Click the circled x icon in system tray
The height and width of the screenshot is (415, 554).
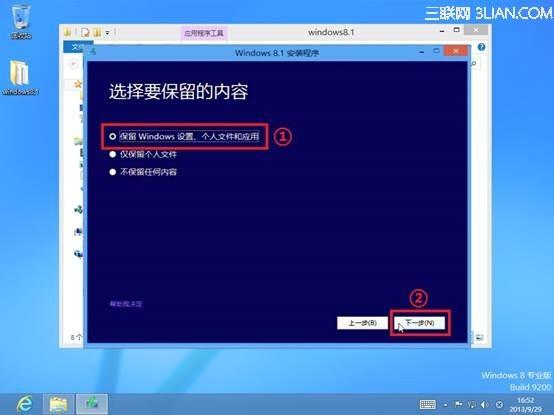pyautogui.click(x=499, y=404)
